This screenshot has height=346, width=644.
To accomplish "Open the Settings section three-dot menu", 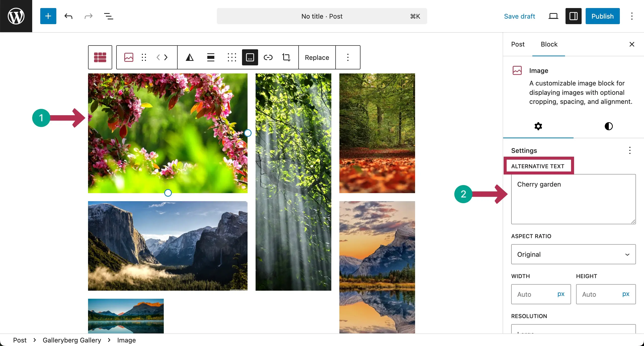I will pyautogui.click(x=630, y=150).
